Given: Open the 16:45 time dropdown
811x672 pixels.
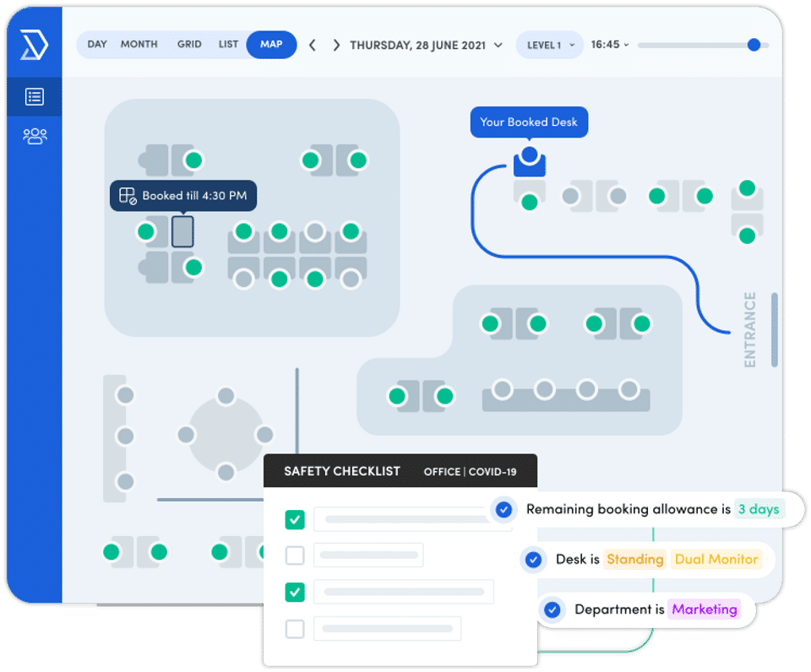Looking at the screenshot, I should [610, 45].
